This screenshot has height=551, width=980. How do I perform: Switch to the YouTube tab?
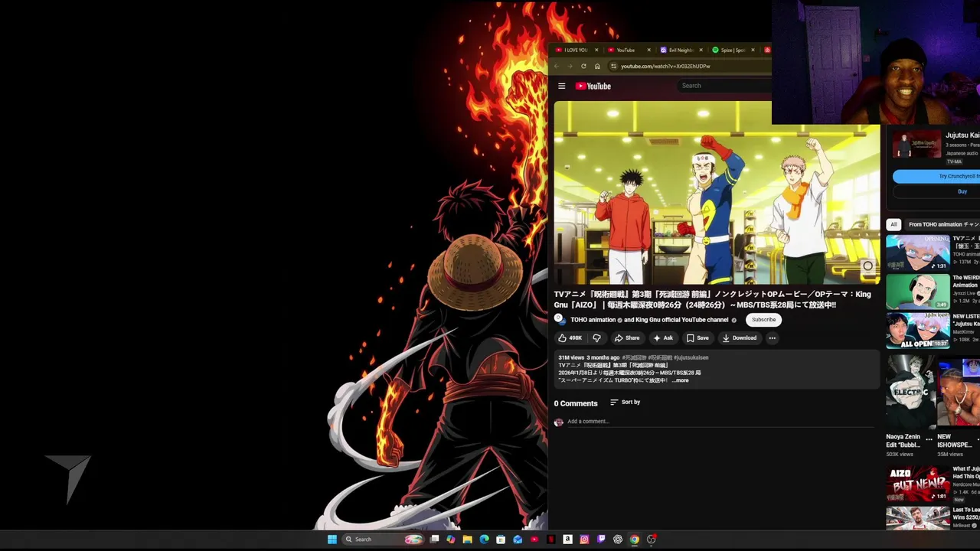[629, 50]
